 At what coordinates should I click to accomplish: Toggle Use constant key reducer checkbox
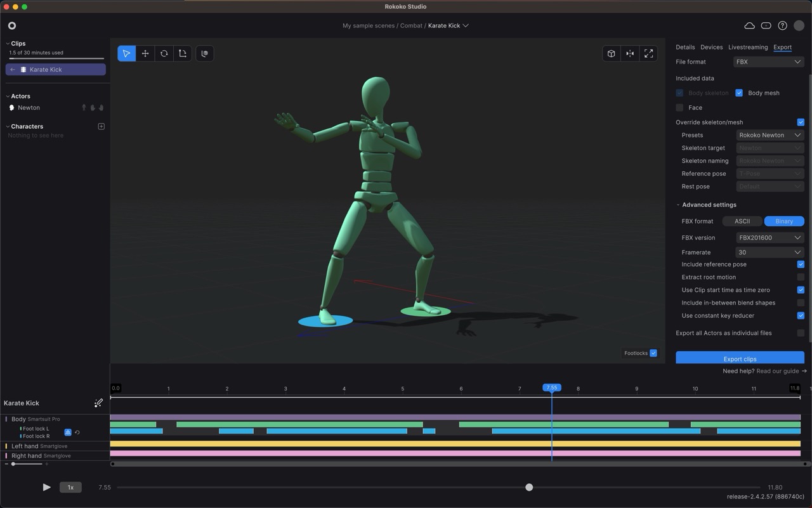801,315
